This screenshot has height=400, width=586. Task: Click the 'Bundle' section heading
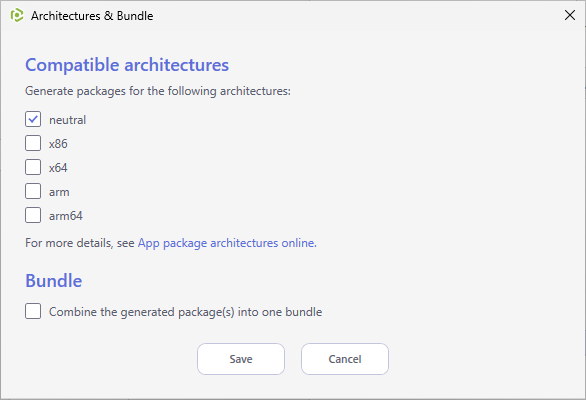click(53, 281)
